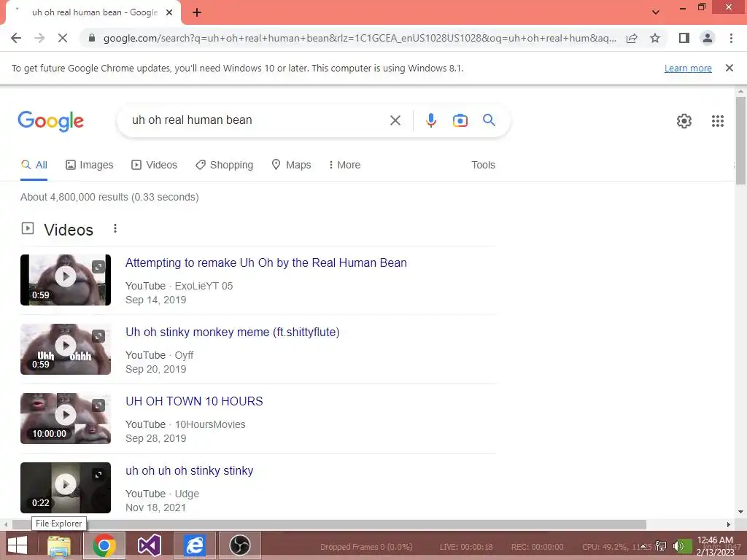747x560 pixels.
Task: Click the forward navigation arrow
Action: point(39,38)
